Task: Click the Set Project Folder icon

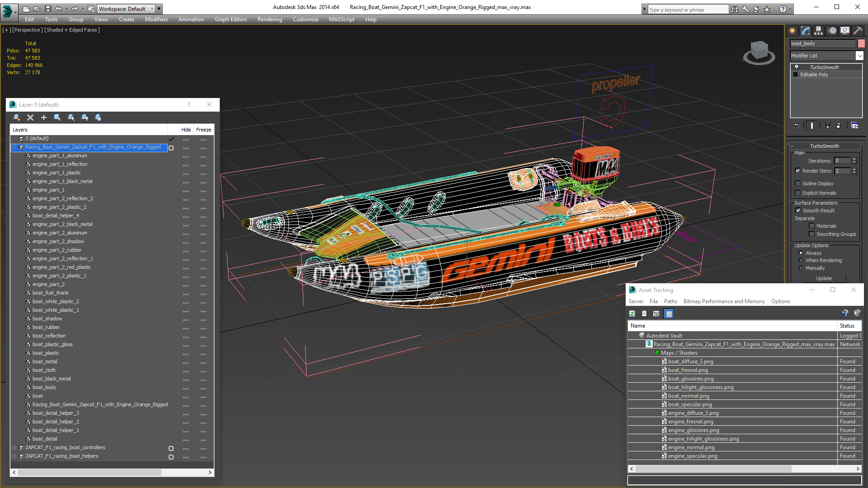Action: (91, 9)
